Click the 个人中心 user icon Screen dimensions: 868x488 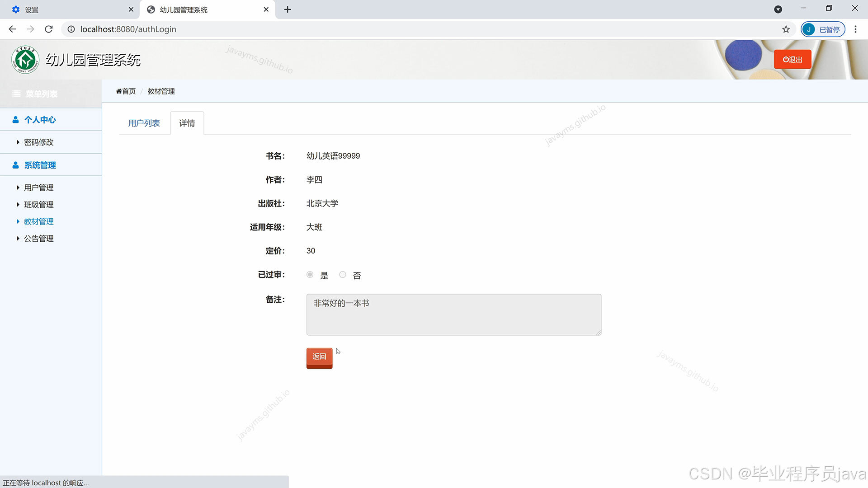(x=15, y=120)
